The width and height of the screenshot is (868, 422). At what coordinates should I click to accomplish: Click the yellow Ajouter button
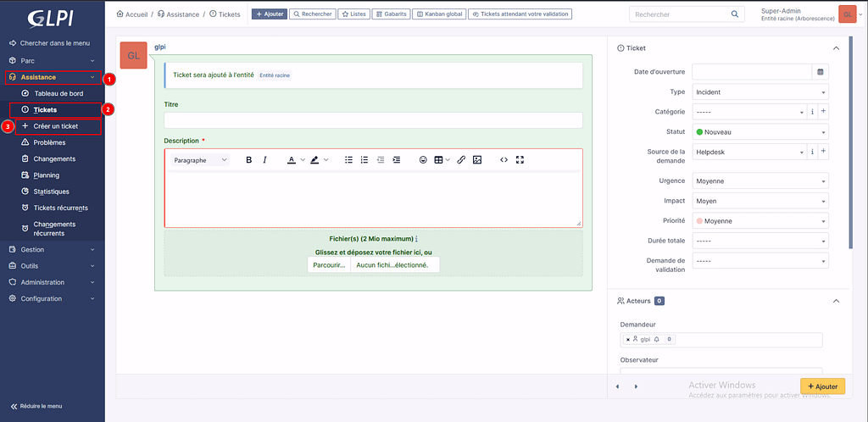coord(822,386)
